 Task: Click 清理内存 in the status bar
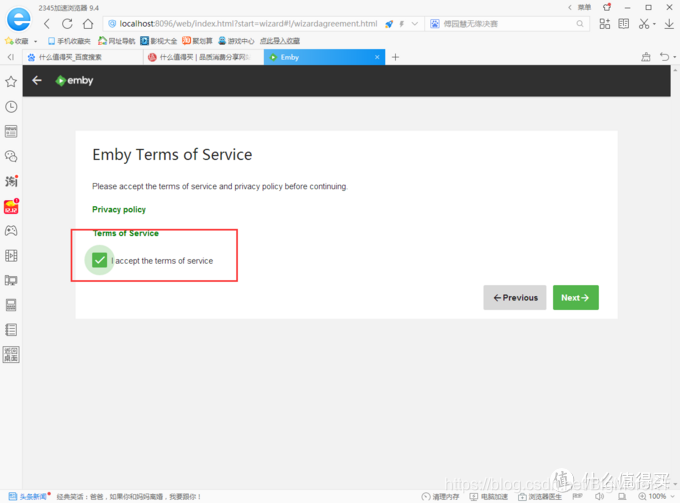point(441,496)
